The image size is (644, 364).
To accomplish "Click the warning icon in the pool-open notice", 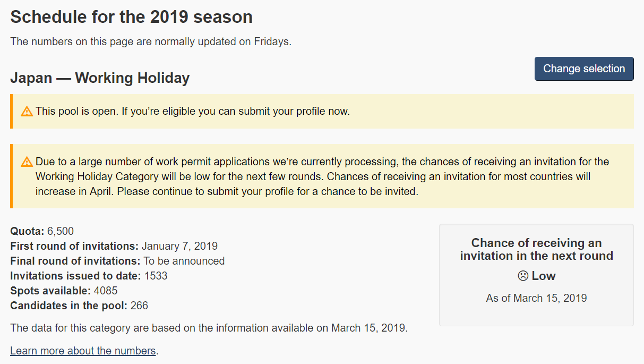I will click(x=27, y=112).
